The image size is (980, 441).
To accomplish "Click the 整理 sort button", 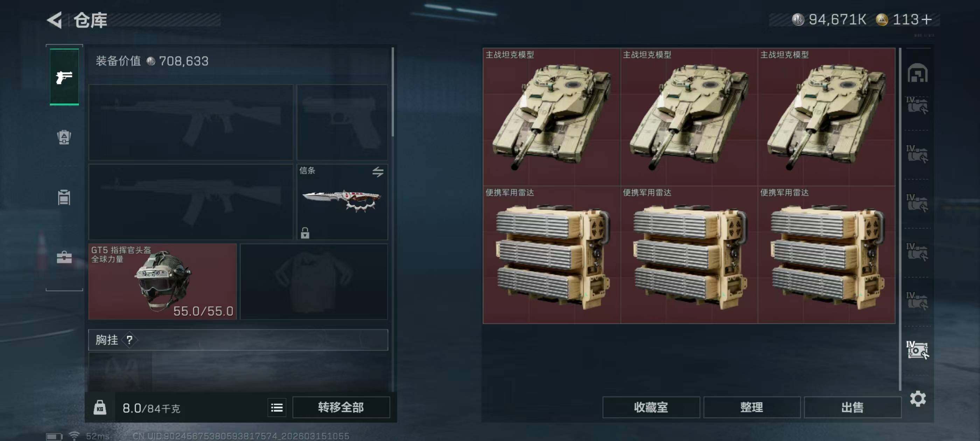I will click(752, 407).
